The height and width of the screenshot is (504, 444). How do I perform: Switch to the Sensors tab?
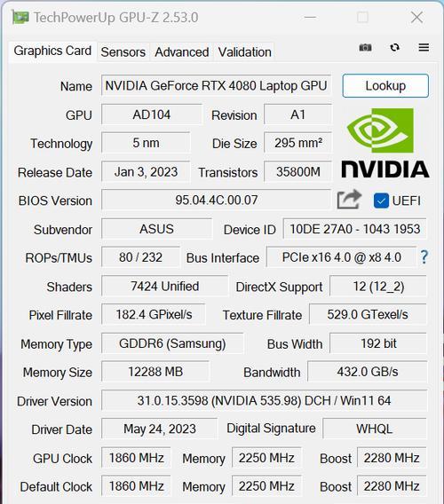(x=123, y=52)
